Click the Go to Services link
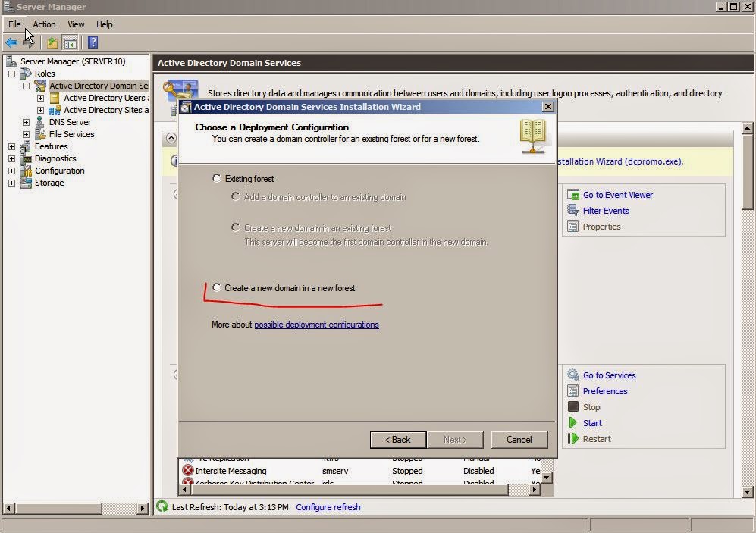The width and height of the screenshot is (756, 533). point(610,375)
